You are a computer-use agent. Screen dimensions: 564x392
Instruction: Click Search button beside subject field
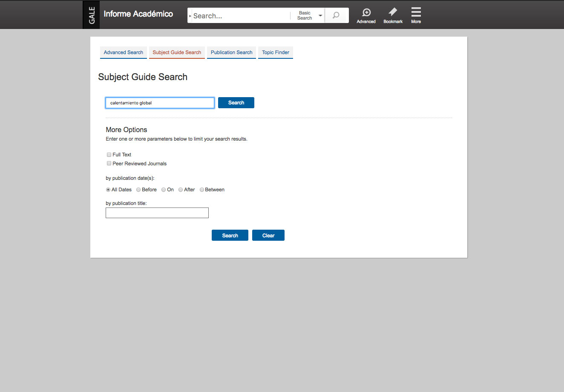[236, 103]
